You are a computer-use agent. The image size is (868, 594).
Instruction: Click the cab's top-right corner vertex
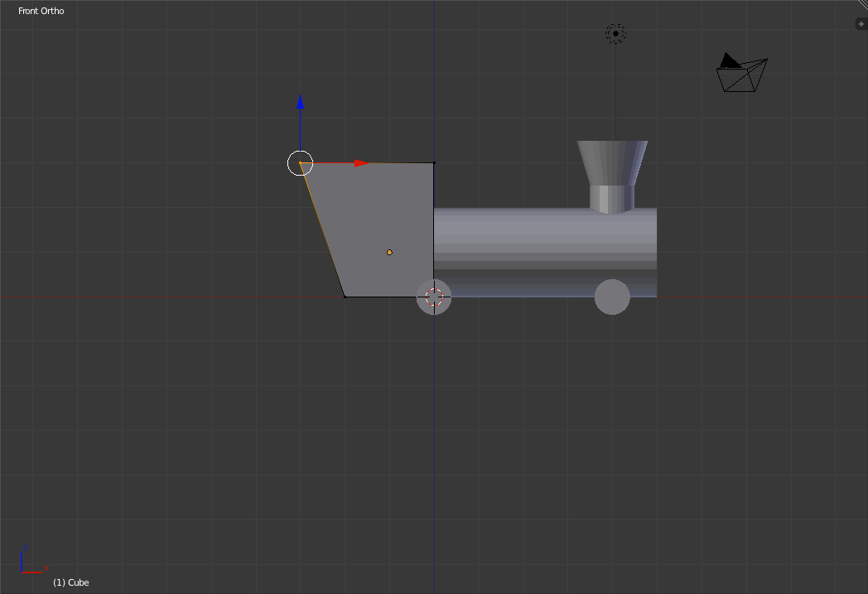[434, 162]
